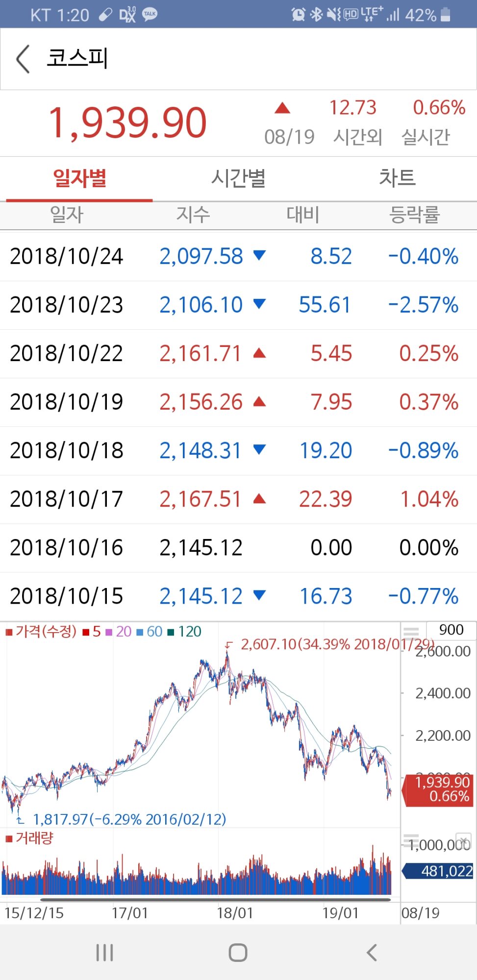This screenshot has width=477, height=980.
Task: Select the 일자별 tab
Action: tap(79, 178)
